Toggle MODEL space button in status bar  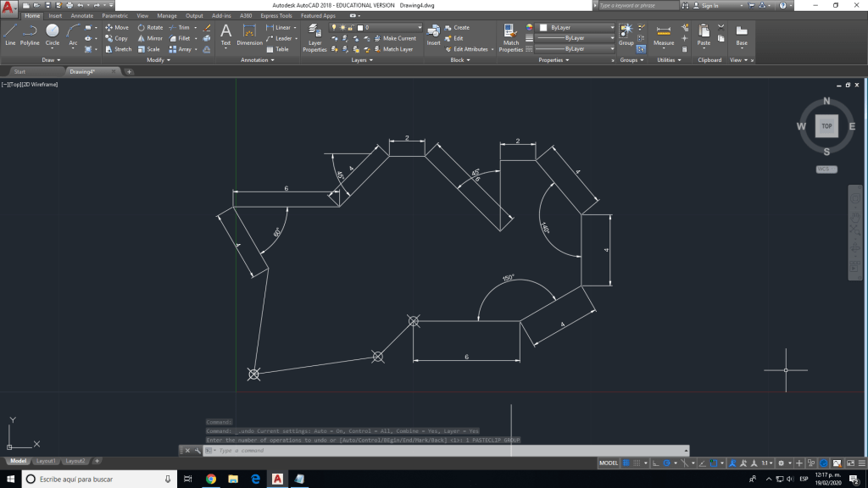coord(609,463)
